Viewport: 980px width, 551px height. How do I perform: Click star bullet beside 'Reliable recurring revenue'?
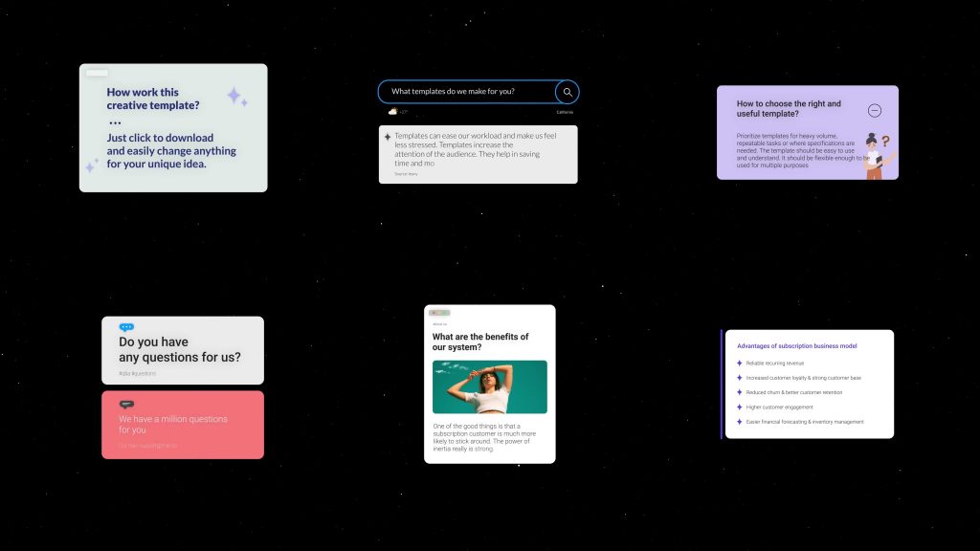[740, 363]
